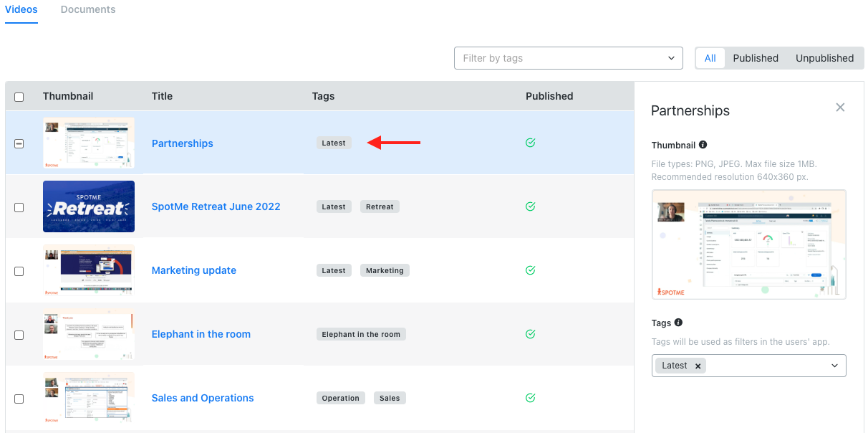Check the Elephant in the room checkbox
868x433 pixels.
tap(19, 335)
